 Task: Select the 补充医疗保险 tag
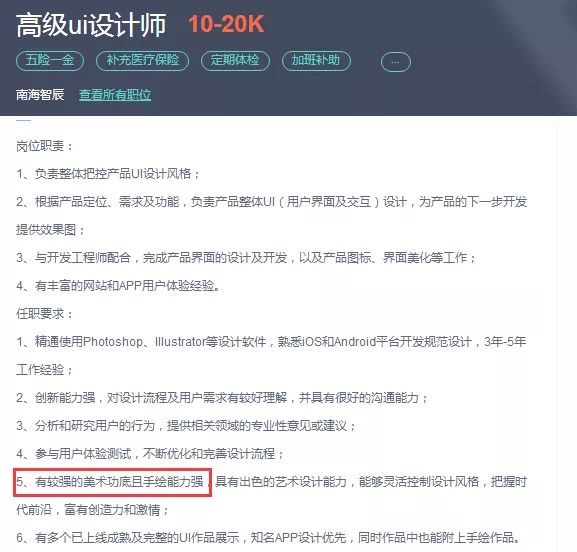(x=142, y=61)
